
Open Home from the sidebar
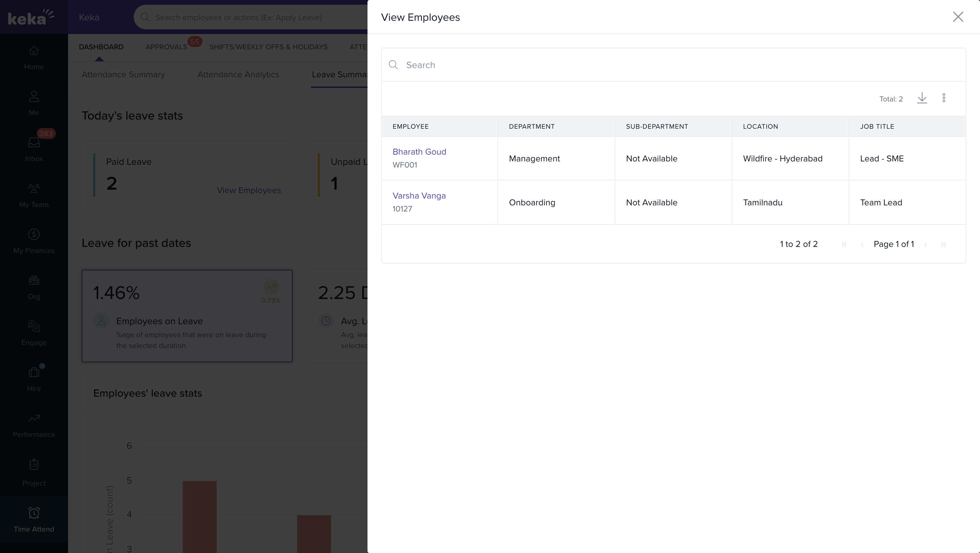click(x=34, y=58)
